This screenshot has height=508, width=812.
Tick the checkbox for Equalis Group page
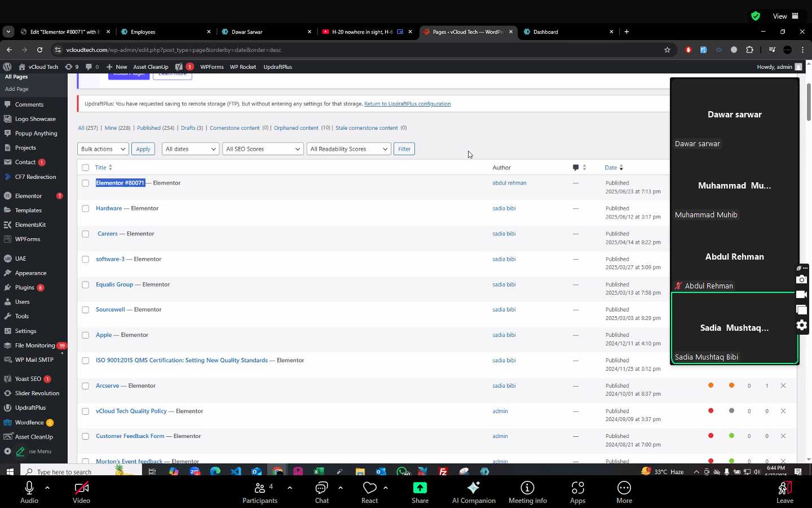pyautogui.click(x=85, y=284)
